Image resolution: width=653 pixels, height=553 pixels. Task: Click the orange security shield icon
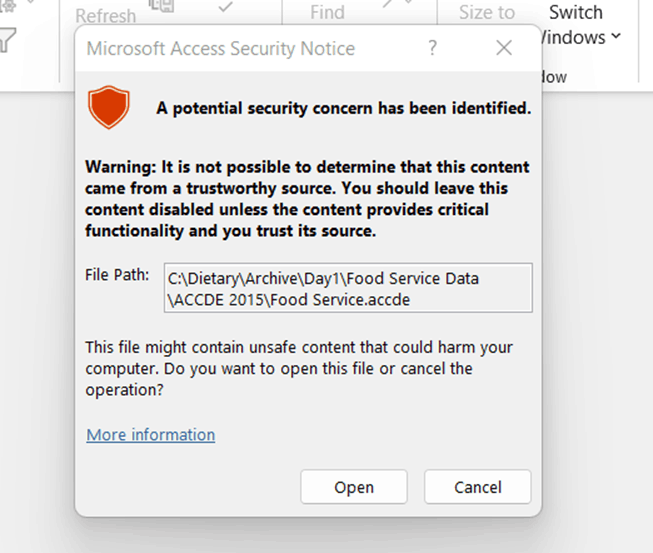[x=109, y=107]
